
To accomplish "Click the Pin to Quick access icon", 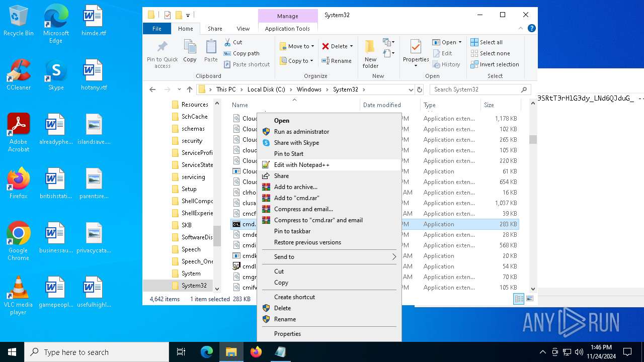I will pyautogui.click(x=162, y=47).
